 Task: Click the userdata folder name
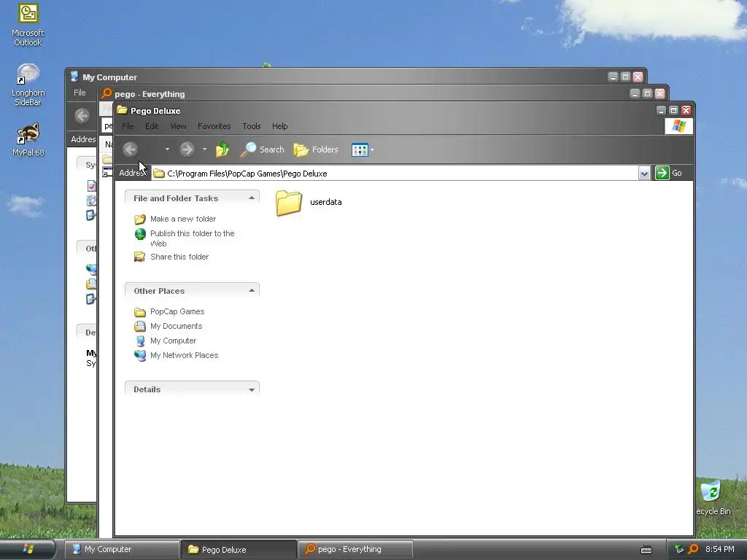pos(326,202)
